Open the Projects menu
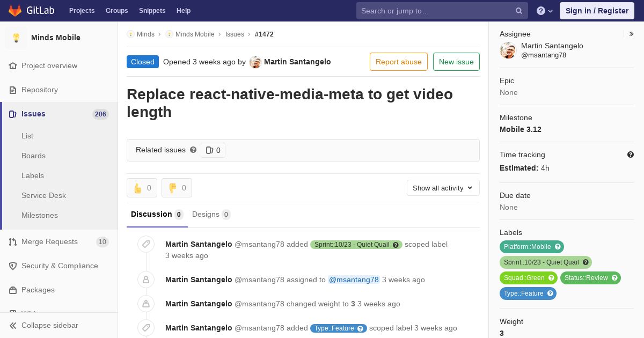The height and width of the screenshot is (338, 644). click(82, 11)
